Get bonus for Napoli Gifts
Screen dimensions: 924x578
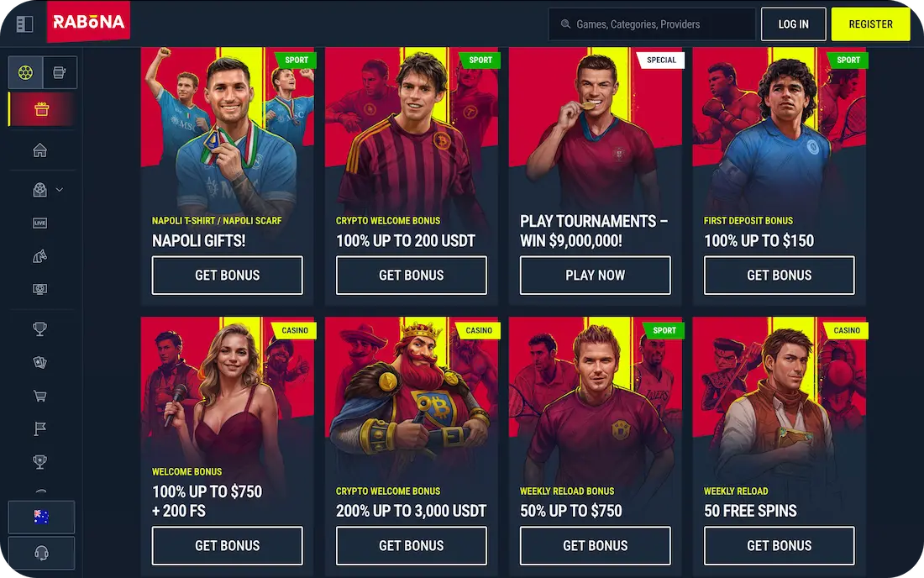pyautogui.click(x=228, y=276)
